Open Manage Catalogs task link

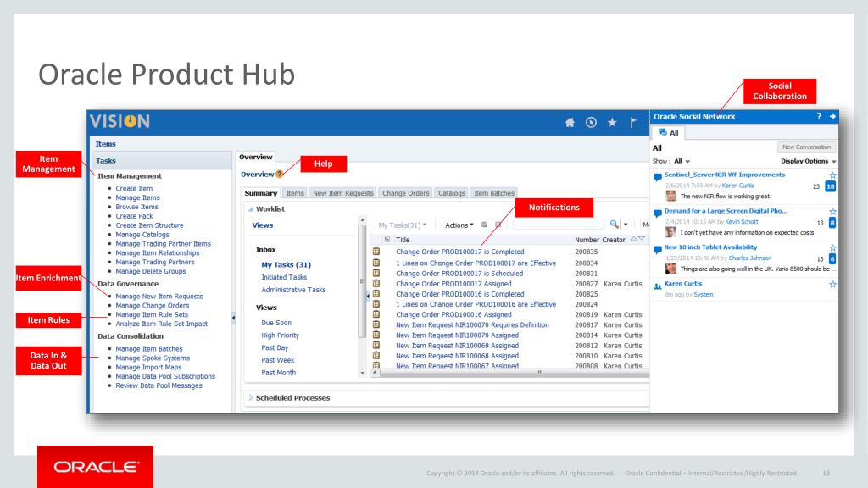click(142, 234)
